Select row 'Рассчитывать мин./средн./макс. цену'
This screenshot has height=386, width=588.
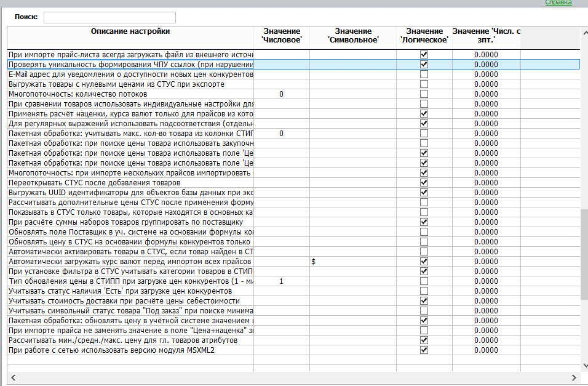click(293, 340)
